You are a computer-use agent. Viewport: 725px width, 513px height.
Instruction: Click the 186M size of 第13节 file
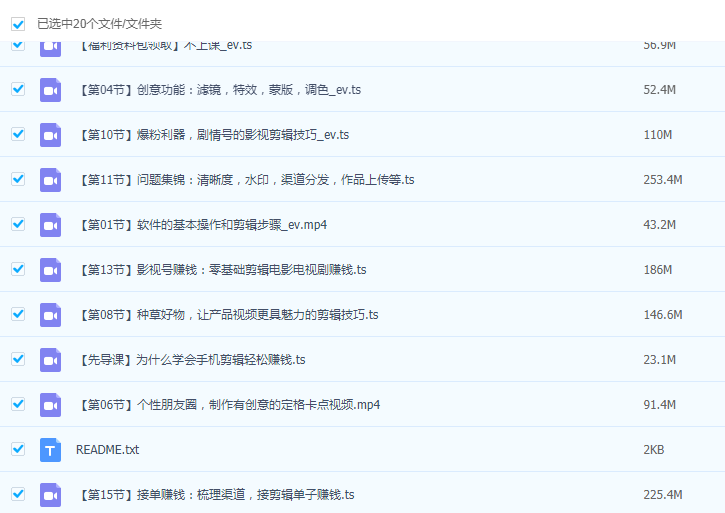tap(657, 270)
